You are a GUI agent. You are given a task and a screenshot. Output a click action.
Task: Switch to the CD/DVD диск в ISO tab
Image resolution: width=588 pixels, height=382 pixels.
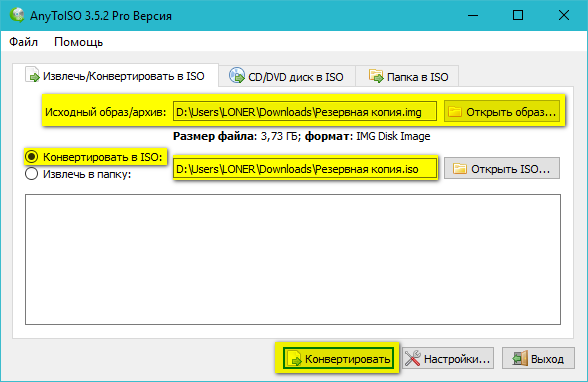286,76
